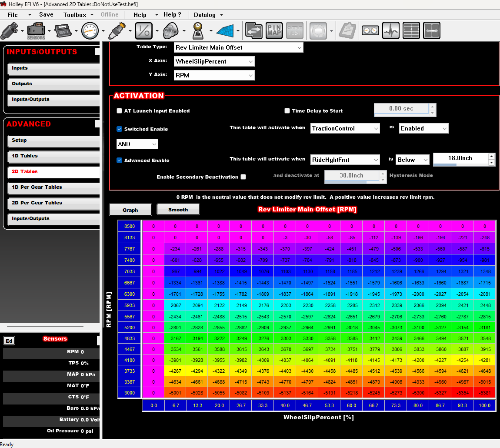
Task: Expand the X Axis WheelSlipPercent dropdown
Action: [214, 61]
